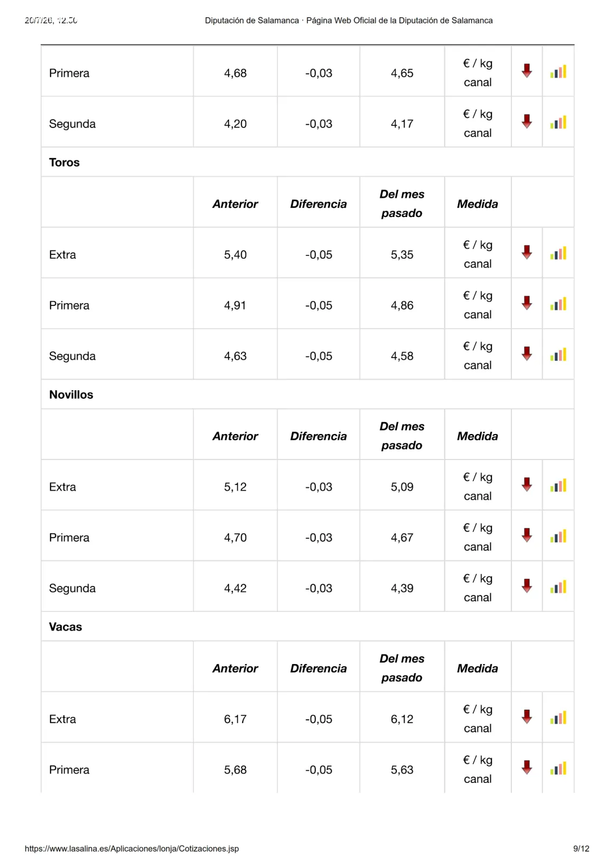Open the chart icon for Toros Segunda
614x868 pixels.
point(558,354)
